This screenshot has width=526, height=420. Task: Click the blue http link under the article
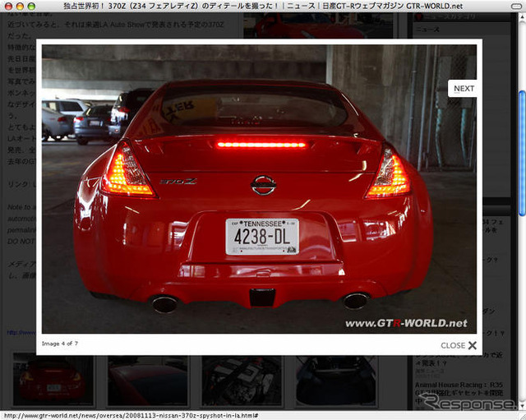(21, 333)
